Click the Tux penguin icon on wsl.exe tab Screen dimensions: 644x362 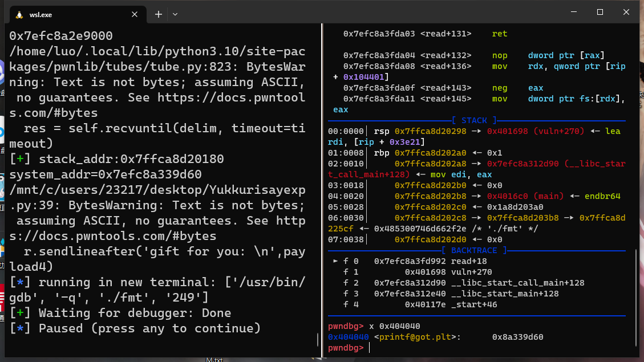[19, 15]
